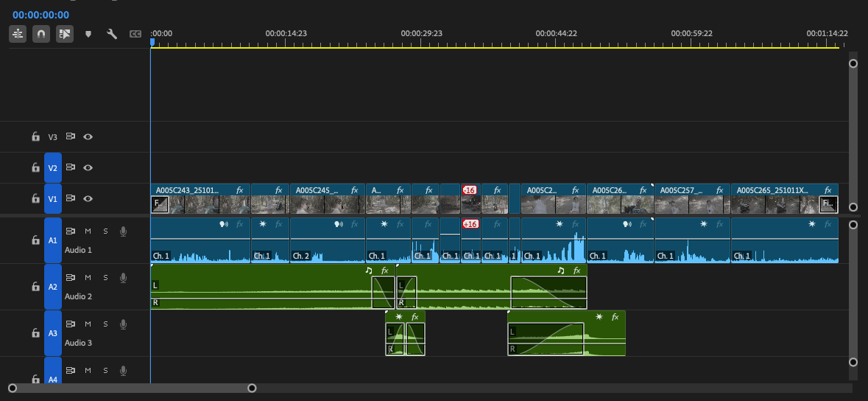Image resolution: width=868 pixels, height=401 pixels.
Task: Mute track Audio 3
Action: pyautogui.click(x=88, y=324)
